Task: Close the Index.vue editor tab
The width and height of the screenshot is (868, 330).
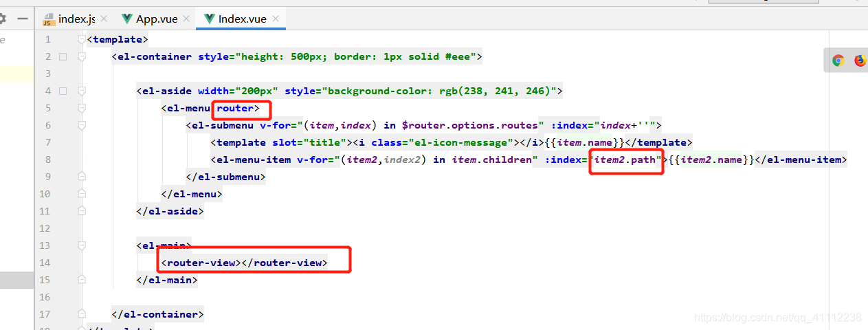Action: click(x=274, y=19)
